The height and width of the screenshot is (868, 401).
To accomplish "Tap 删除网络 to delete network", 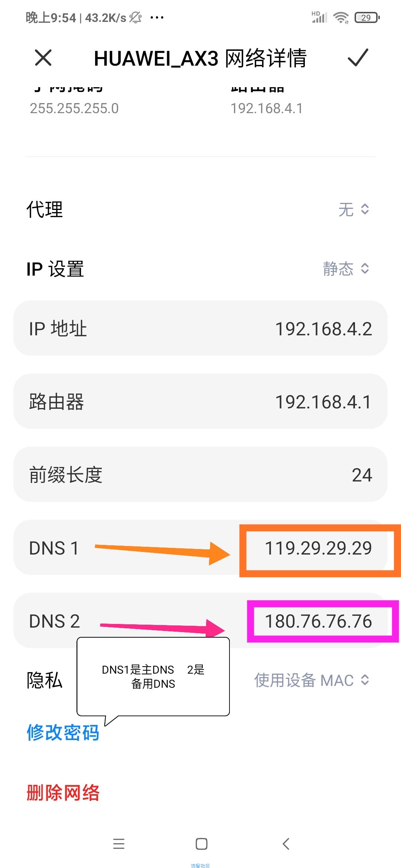I will click(63, 793).
